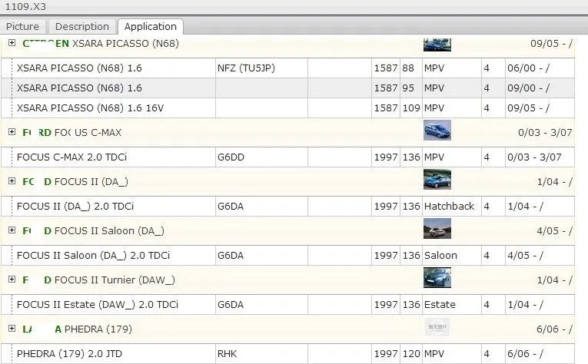Select the Application tab
This screenshot has width=588, height=364.
click(x=151, y=27)
